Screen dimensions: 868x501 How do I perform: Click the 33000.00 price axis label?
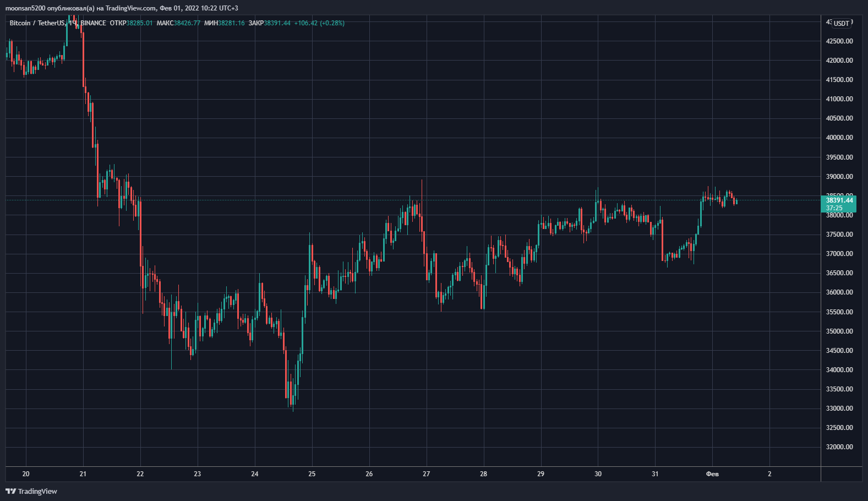coord(839,409)
